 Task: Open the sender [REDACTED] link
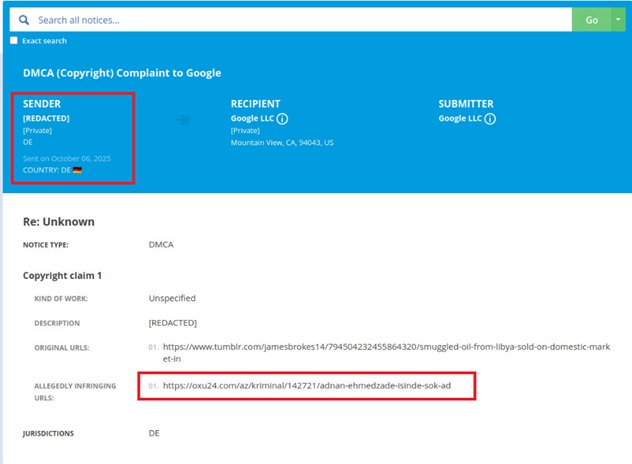(46, 118)
